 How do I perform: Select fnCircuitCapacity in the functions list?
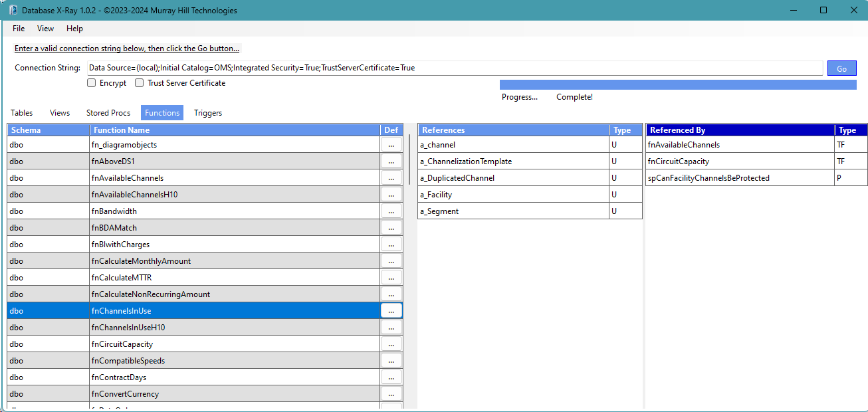tap(235, 344)
